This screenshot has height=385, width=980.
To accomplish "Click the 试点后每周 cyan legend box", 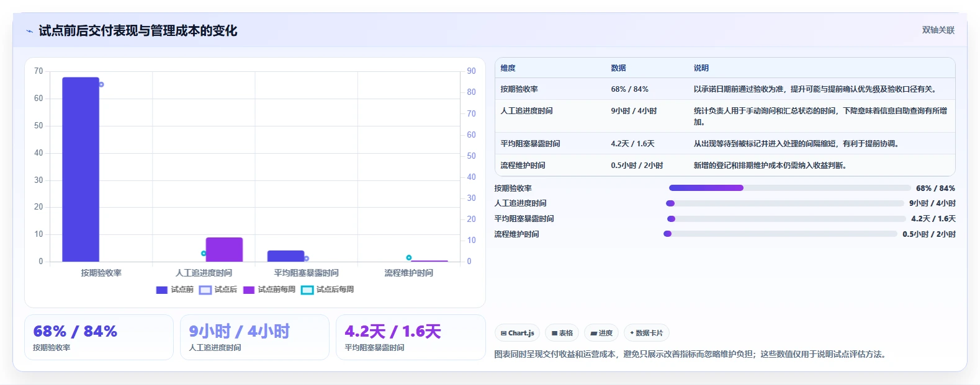I will (307, 290).
